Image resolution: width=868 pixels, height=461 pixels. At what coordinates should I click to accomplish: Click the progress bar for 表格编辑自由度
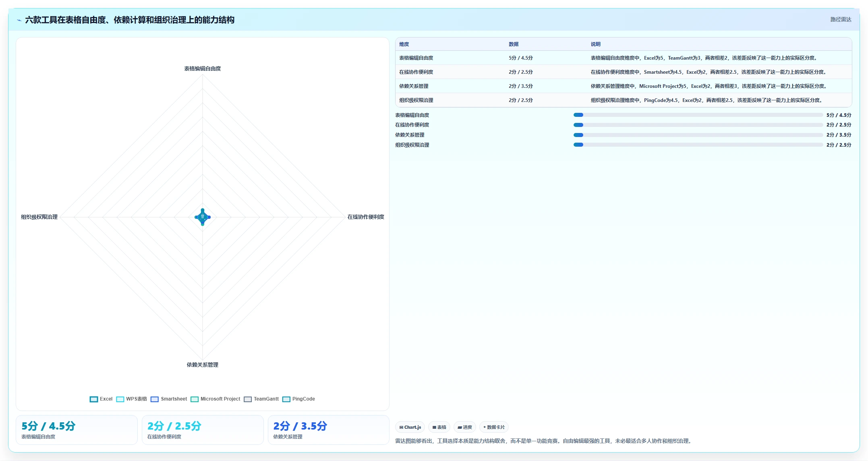[698, 115]
